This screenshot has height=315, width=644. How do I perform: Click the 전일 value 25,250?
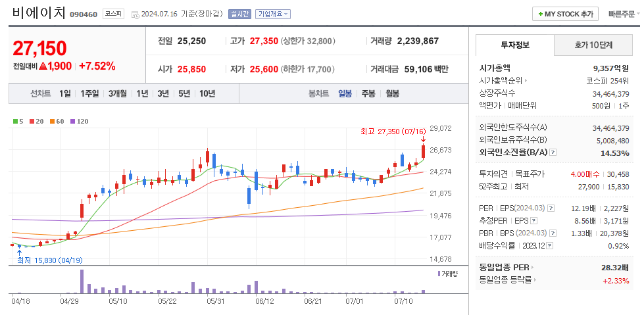click(x=192, y=41)
